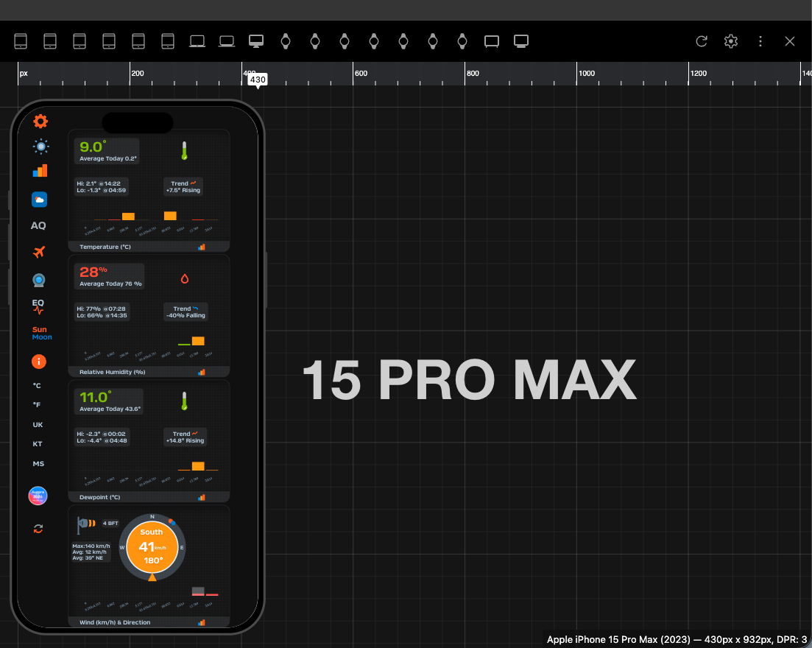Open the EQ earthquake icon

click(38, 306)
